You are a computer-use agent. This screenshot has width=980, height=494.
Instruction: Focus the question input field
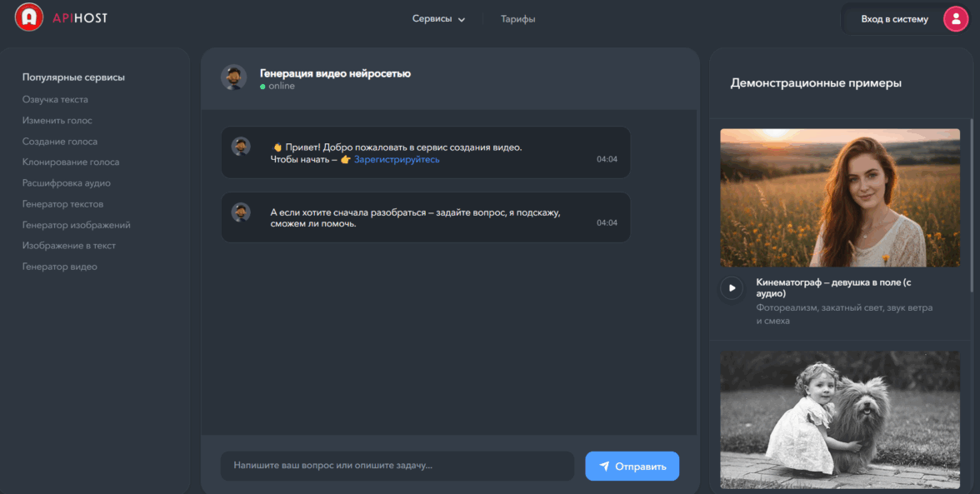pos(397,467)
